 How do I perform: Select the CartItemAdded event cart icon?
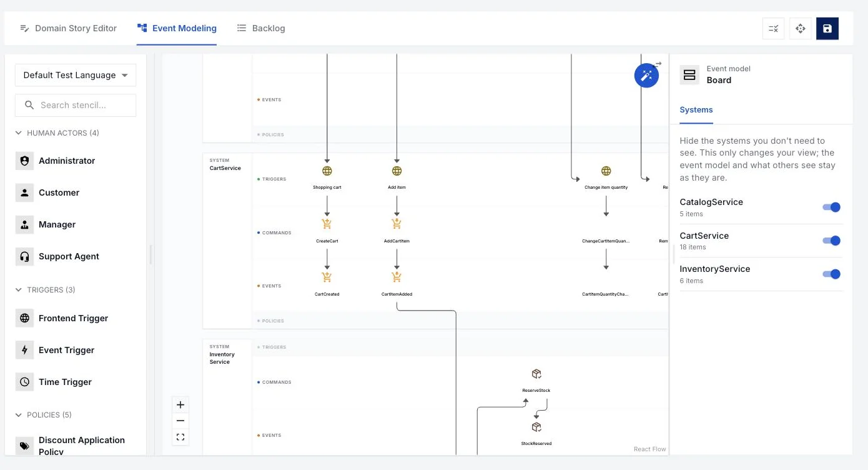[397, 277]
